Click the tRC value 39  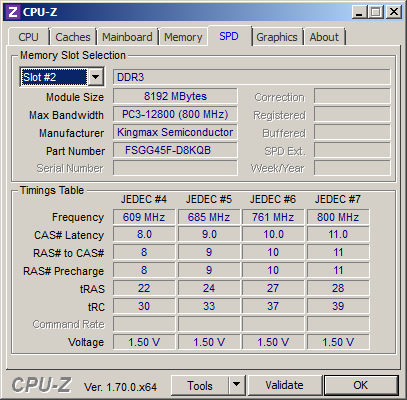(x=338, y=306)
